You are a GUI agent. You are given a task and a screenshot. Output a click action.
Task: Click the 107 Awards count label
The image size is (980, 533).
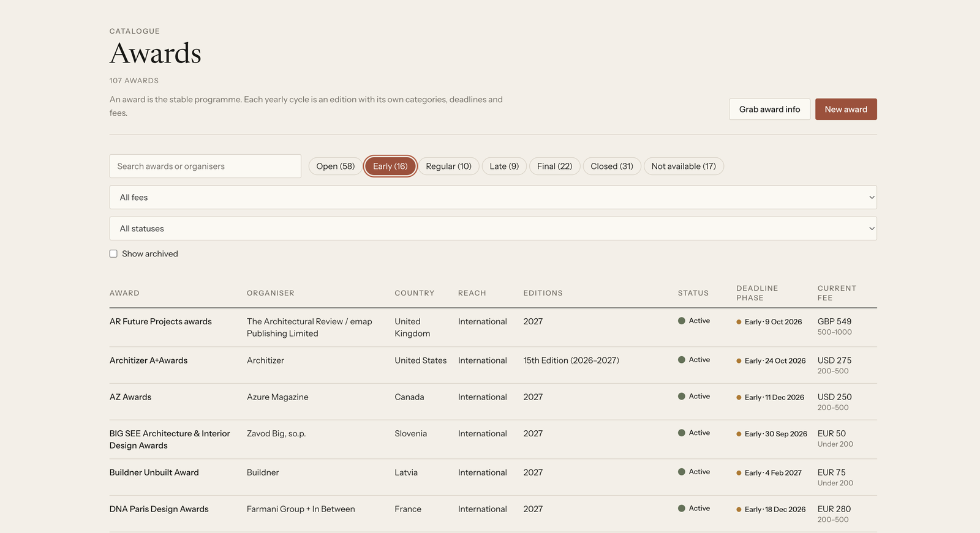(134, 81)
